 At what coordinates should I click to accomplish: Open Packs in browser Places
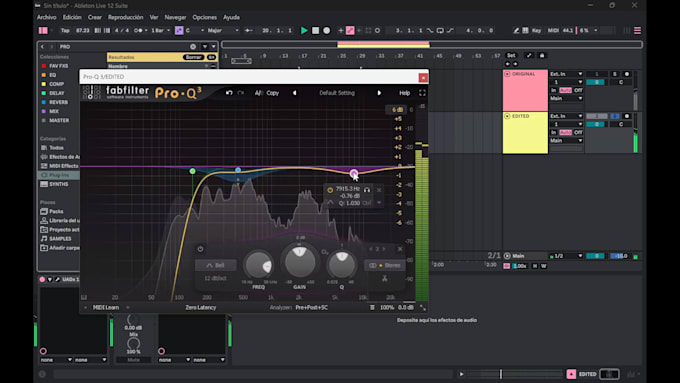pyautogui.click(x=56, y=211)
